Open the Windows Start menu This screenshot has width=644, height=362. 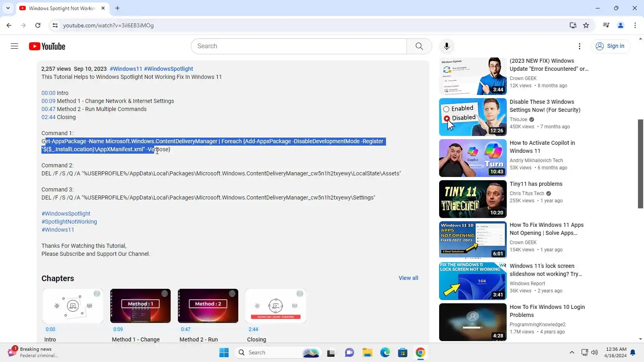[x=224, y=353]
